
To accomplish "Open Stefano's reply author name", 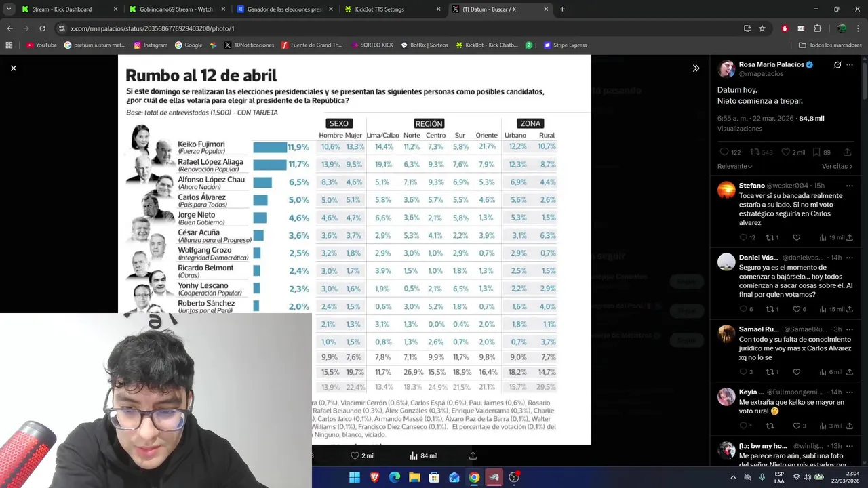I will point(752,186).
